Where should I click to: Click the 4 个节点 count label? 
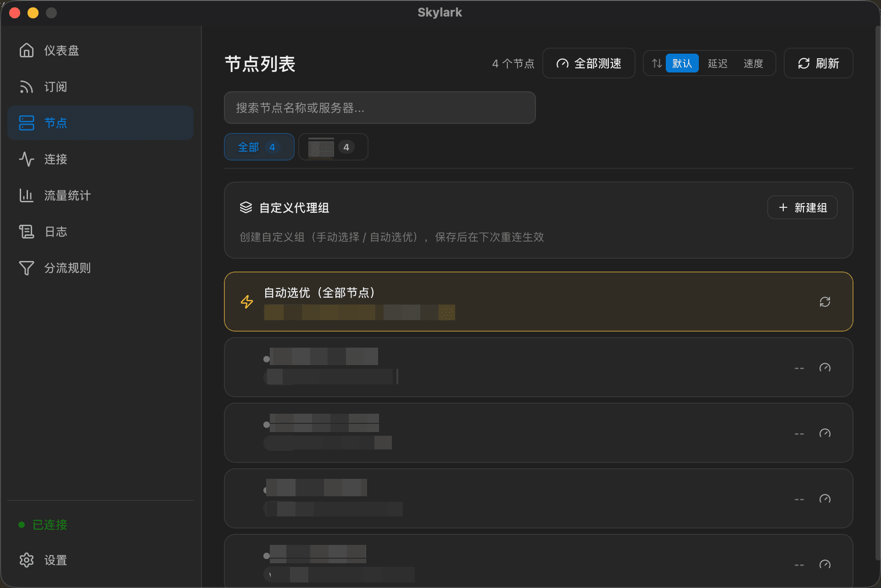(x=513, y=63)
